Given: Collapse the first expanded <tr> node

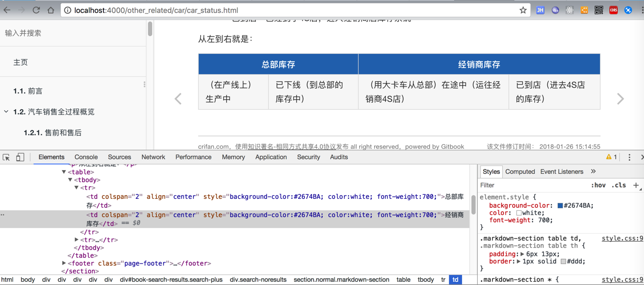Looking at the screenshot, I should tap(77, 187).
